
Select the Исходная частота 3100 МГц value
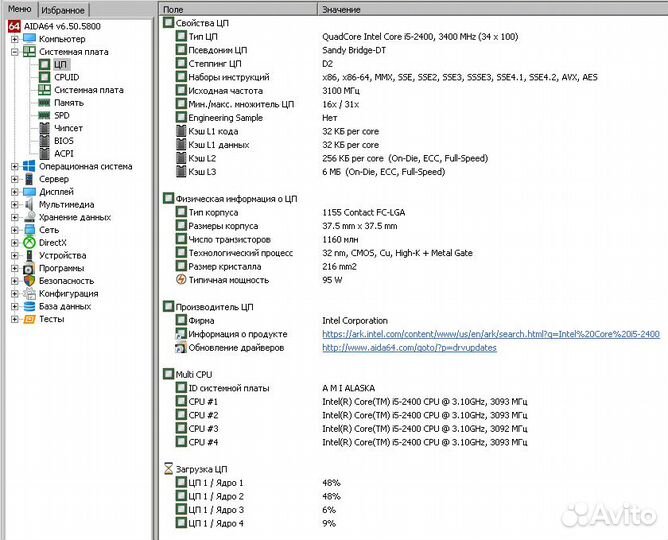pos(341,91)
